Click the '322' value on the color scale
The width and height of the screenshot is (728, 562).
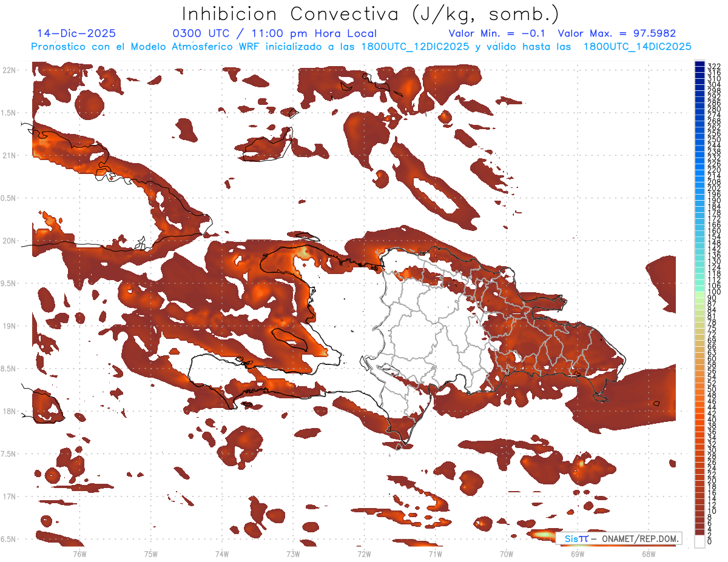click(713, 65)
